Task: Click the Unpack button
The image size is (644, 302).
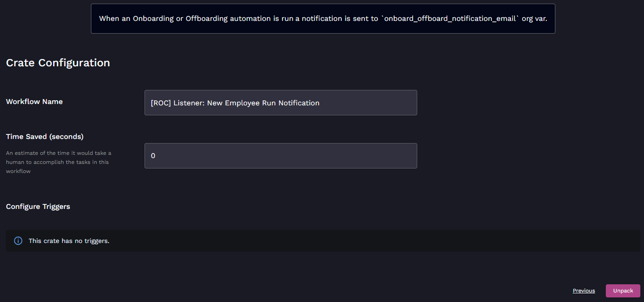Action: pyautogui.click(x=623, y=291)
